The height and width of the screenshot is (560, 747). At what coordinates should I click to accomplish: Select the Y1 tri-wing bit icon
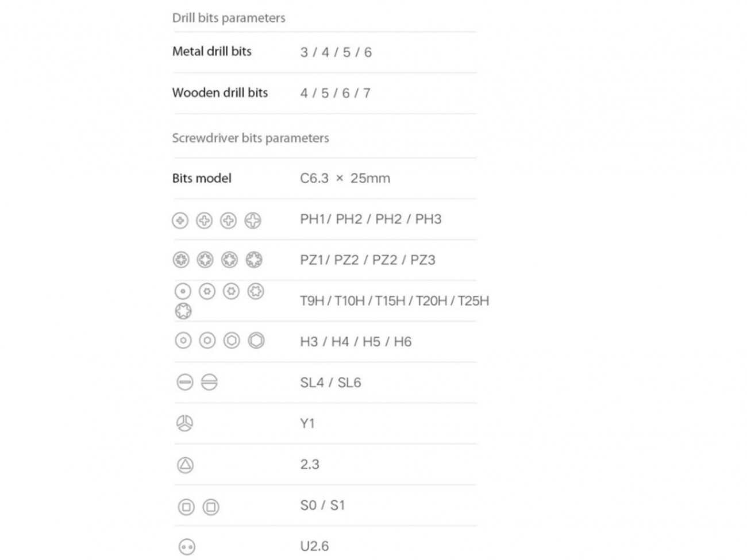pos(184,423)
